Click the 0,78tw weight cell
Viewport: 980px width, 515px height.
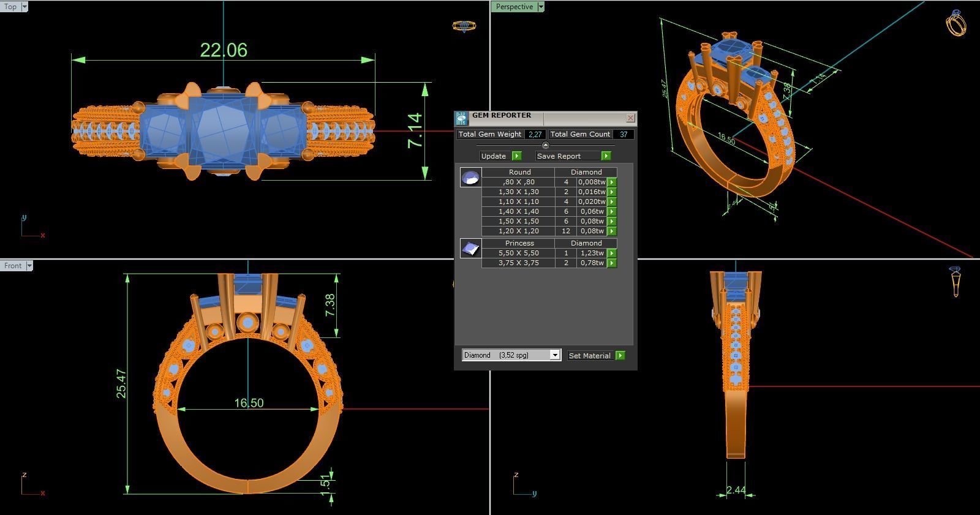click(x=592, y=263)
